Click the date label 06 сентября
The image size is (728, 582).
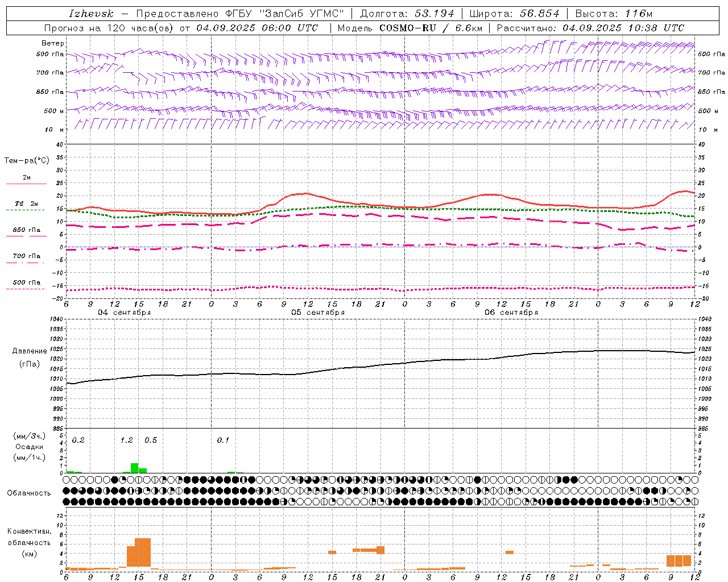coord(511,313)
